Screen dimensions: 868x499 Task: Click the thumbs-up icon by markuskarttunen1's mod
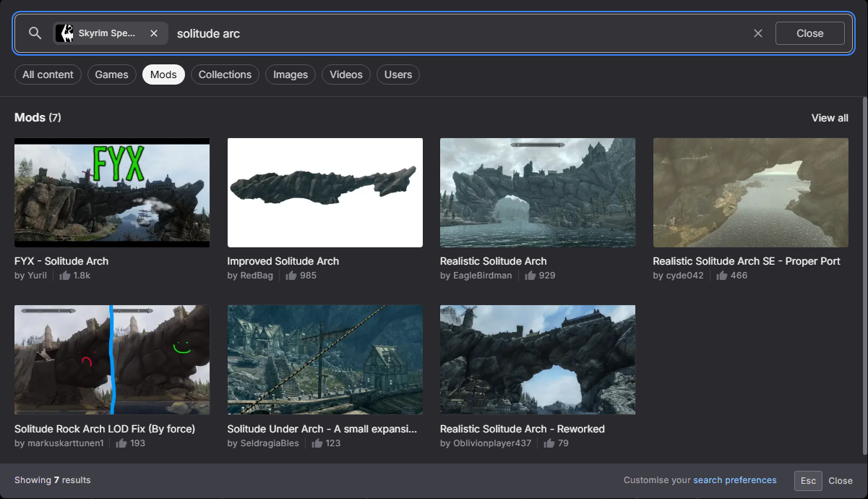pyautogui.click(x=121, y=443)
